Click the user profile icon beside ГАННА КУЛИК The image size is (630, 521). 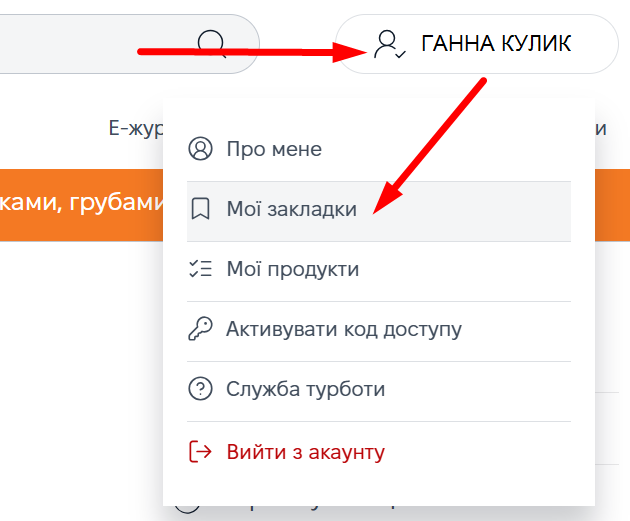click(x=388, y=44)
